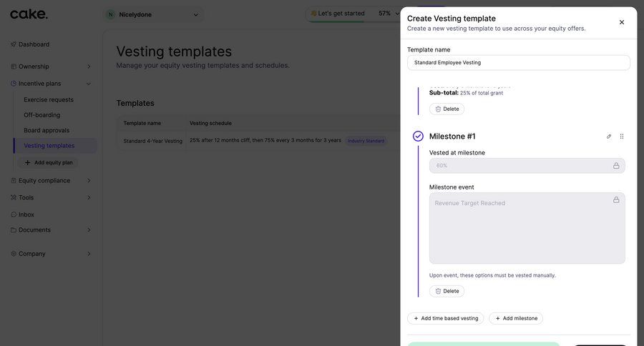
Task: Go to Dashboard in the sidebar
Action: coord(34,44)
